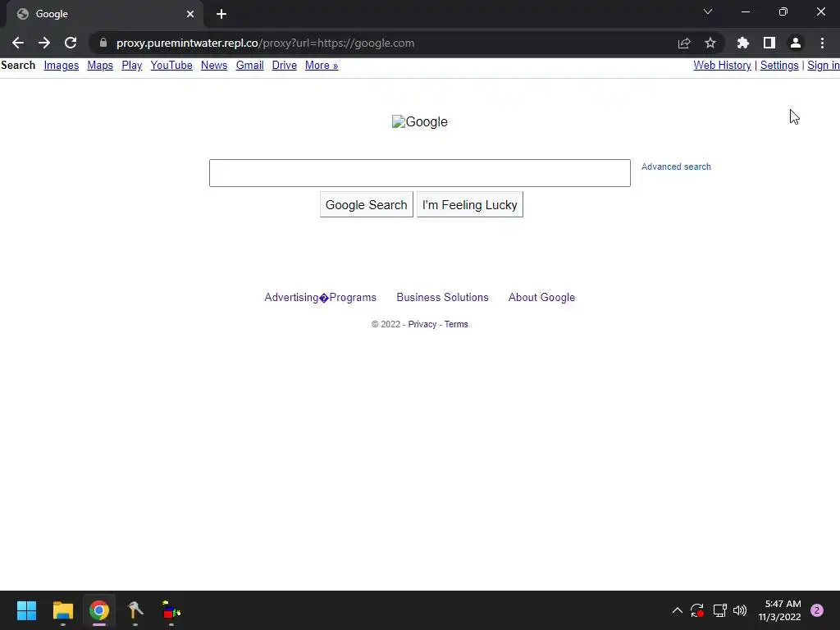
Task: Toggle the browser side panel
Action: tap(769, 43)
